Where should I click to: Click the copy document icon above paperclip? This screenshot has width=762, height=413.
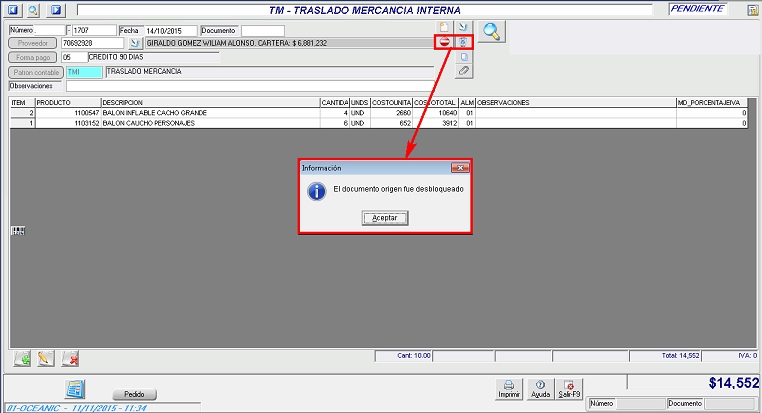[x=463, y=57]
